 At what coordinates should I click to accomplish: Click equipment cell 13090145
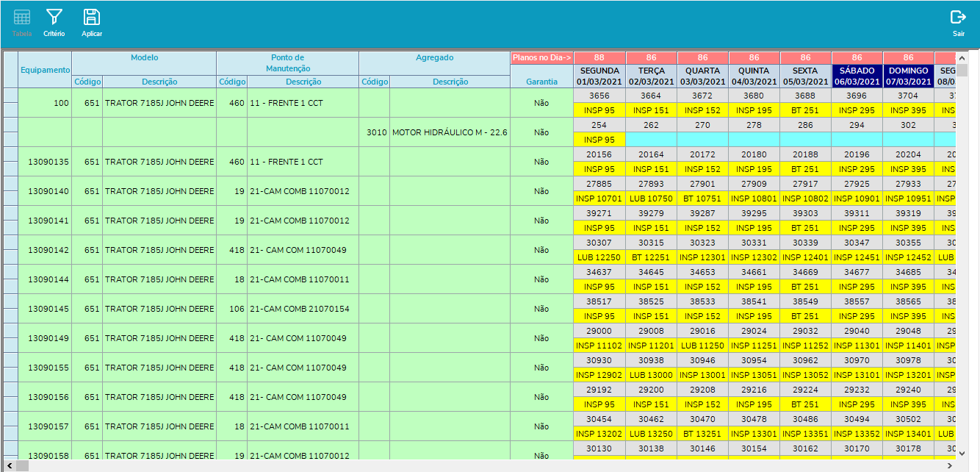tap(45, 309)
